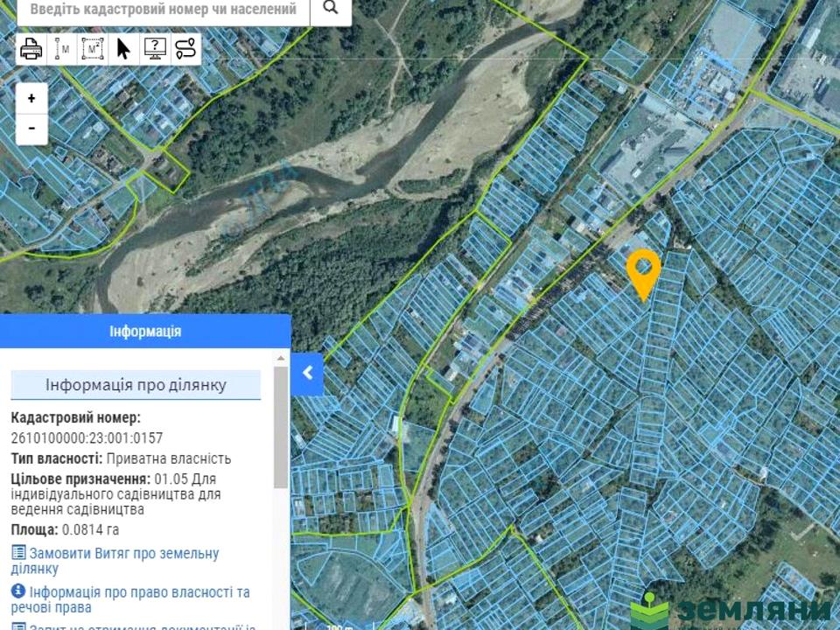Click the scrollbar up arrow in info panel
The height and width of the screenshot is (630, 840).
(281, 358)
